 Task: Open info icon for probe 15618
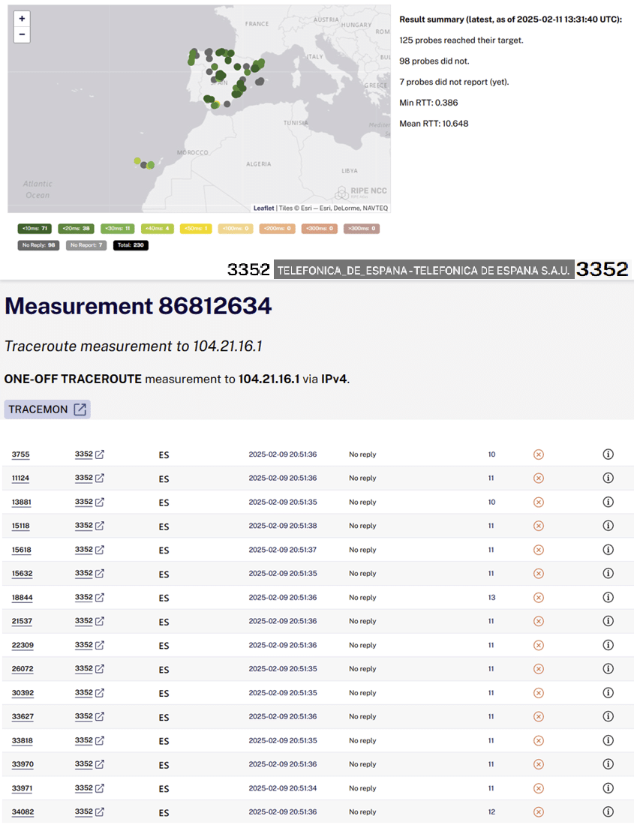point(608,550)
